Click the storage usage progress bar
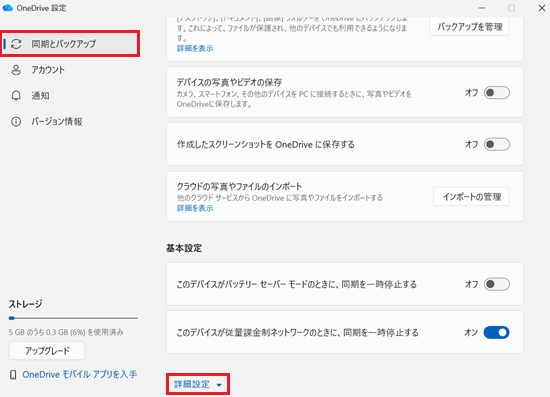Image resolution: width=550 pixels, height=397 pixels. pos(73,318)
